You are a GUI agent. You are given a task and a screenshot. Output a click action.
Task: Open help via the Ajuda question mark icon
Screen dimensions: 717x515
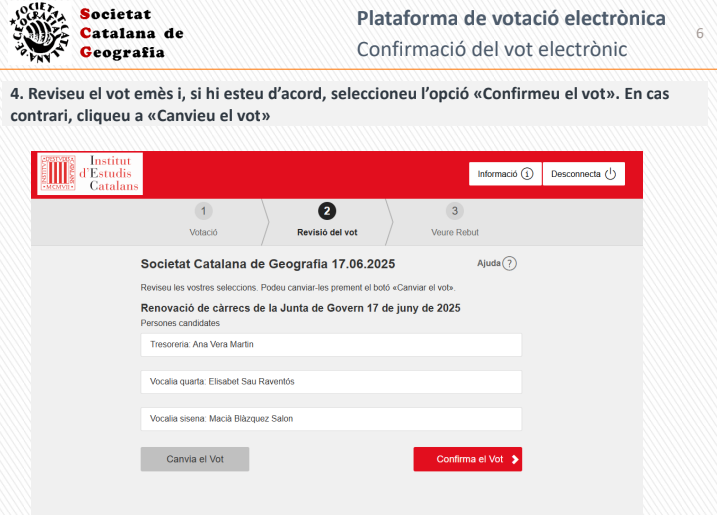point(509,263)
